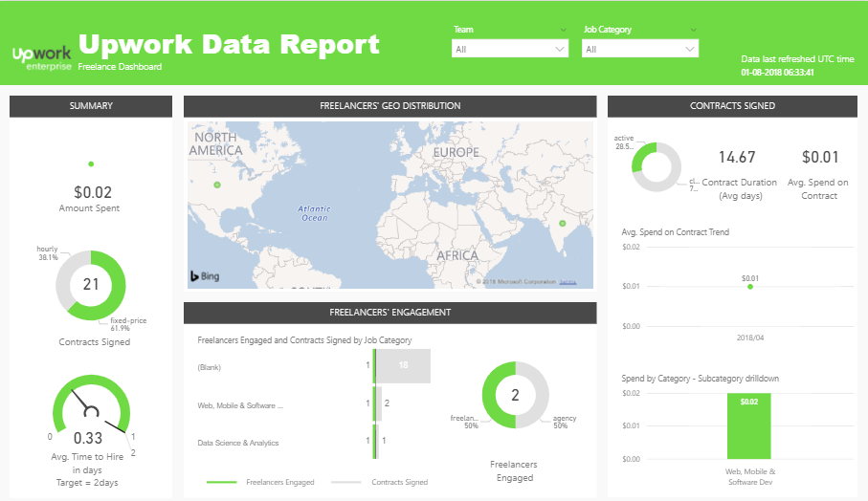Click the green dot above Amount Spent
This screenshot has height=501, width=868.
91,163
